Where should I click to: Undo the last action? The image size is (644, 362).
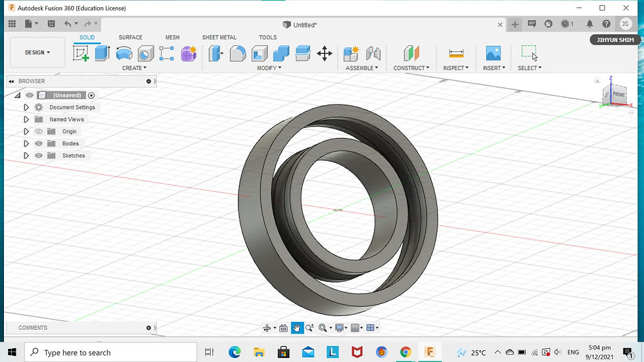click(68, 24)
